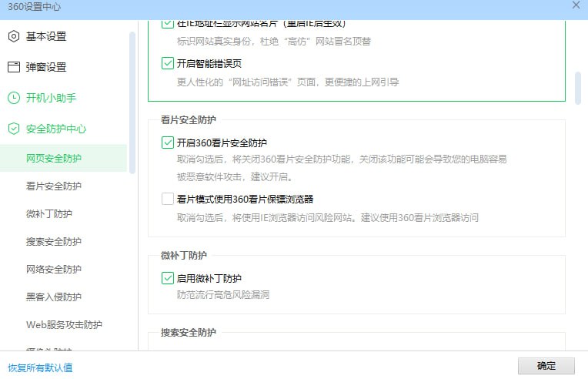Uncheck 启用微补丁防护 checkbox
Screen dimensions: 588x379
pos(167,278)
